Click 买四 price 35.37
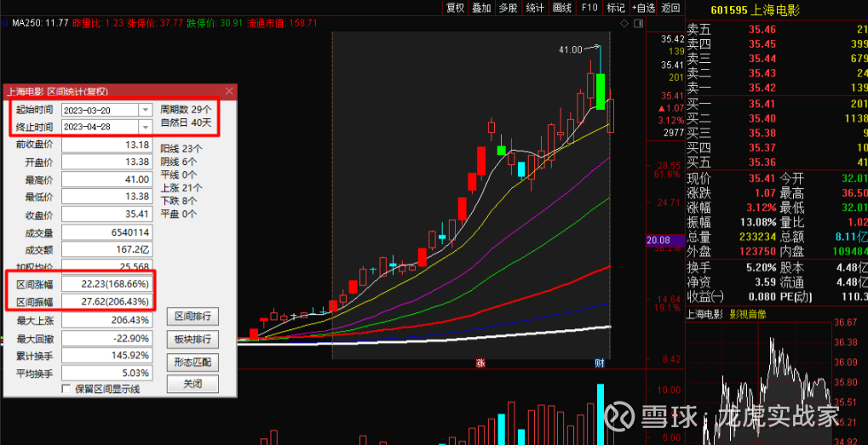The image size is (868, 445). 762,147
